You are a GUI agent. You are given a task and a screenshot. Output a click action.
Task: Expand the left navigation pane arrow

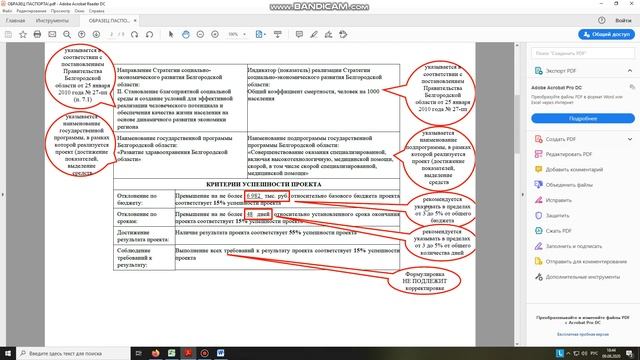coord(2,195)
